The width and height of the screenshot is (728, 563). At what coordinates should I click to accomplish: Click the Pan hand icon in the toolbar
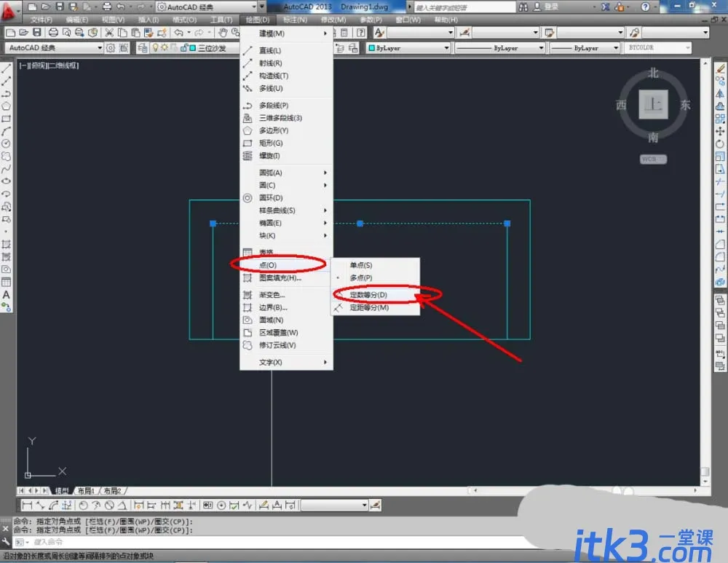tap(223, 33)
